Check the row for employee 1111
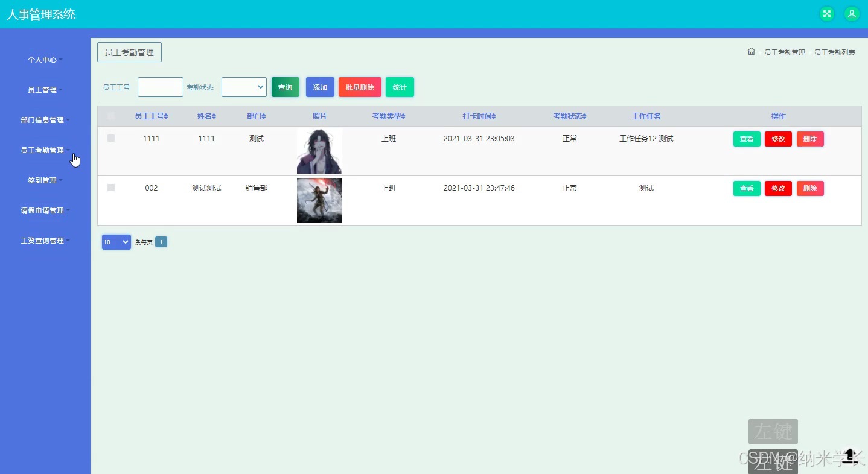Viewport: 868px width, 474px height. (x=111, y=138)
